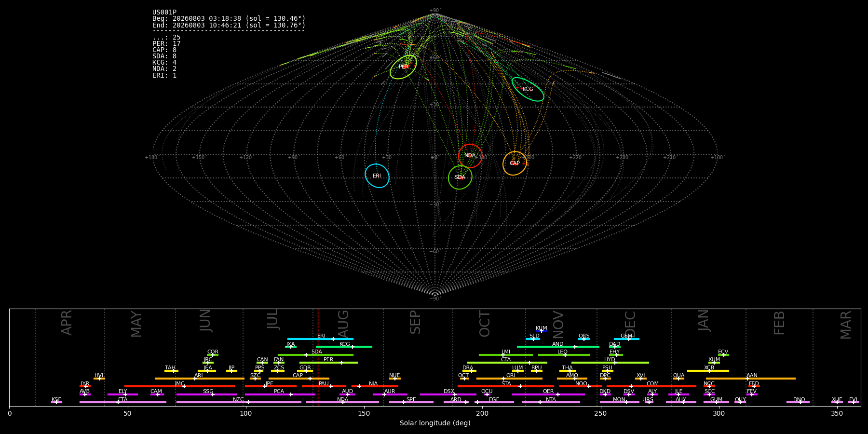The width and height of the screenshot is (868, 434).
Task: Select the KCG radiant ellipse
Action: coord(528,89)
